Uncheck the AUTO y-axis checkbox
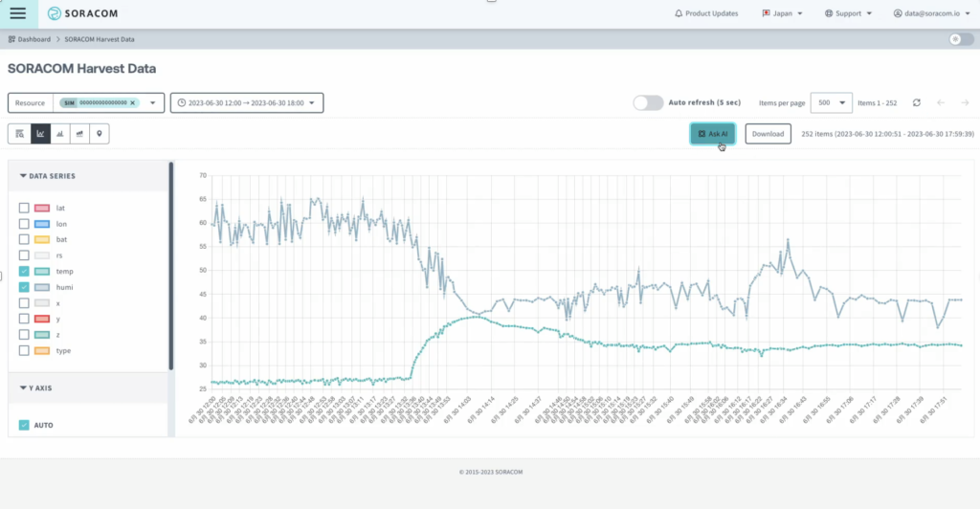980x509 pixels. (24, 425)
